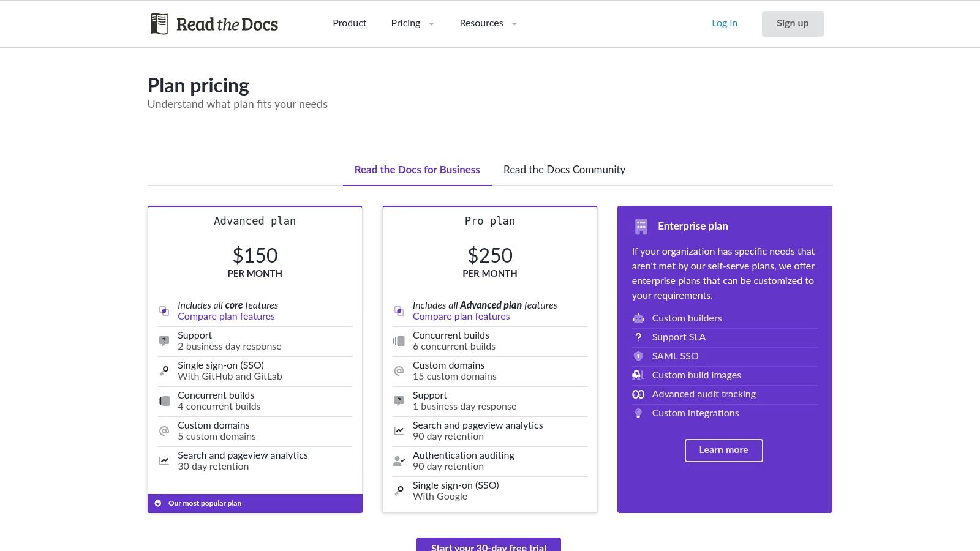980x551 pixels.
Task: Click the Support SLA question mark icon
Action: coord(638,337)
